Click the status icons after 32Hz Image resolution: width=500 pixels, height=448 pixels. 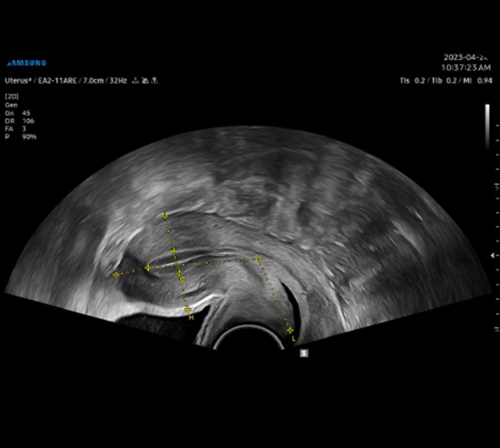pyautogui.click(x=144, y=81)
